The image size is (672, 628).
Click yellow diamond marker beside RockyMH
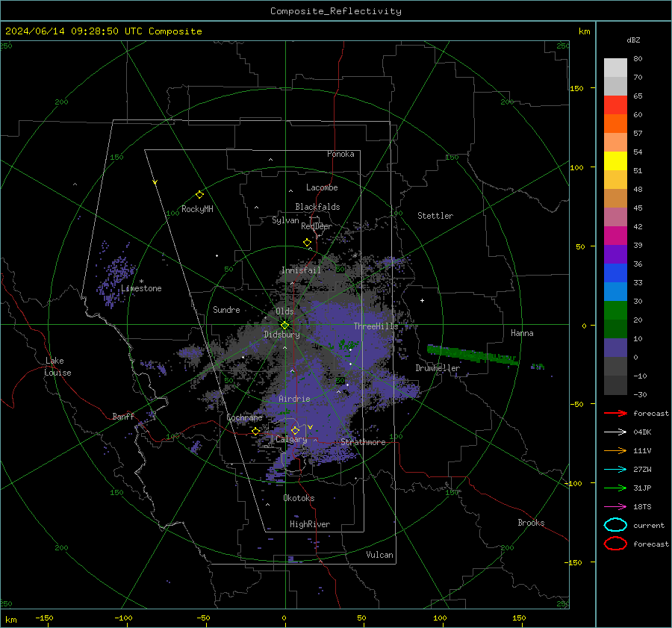click(x=199, y=195)
